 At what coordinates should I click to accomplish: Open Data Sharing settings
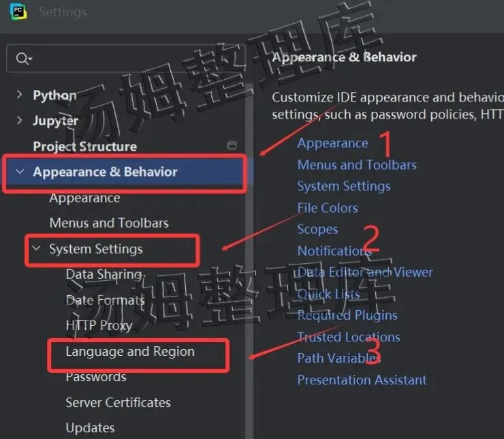coord(104,274)
